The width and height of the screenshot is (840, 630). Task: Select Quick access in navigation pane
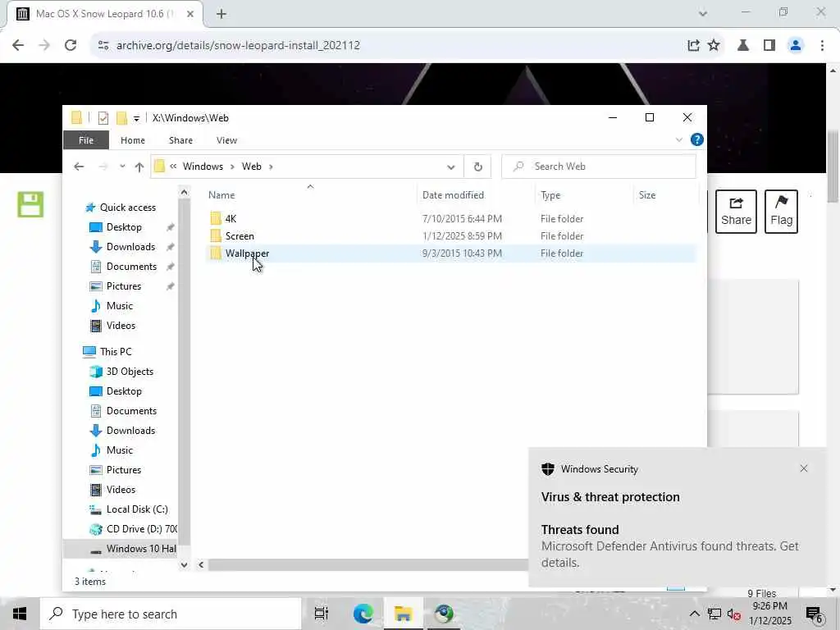[127, 208]
